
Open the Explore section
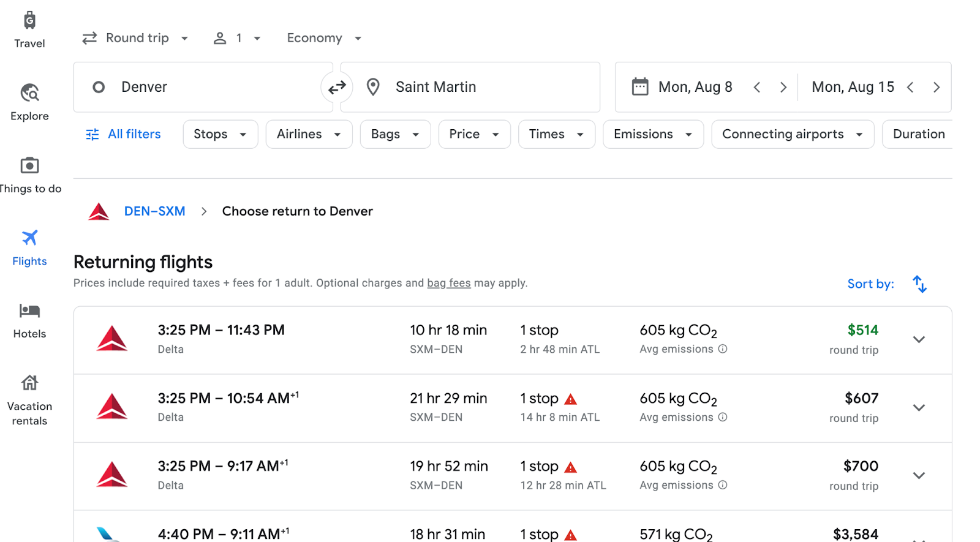tap(29, 102)
